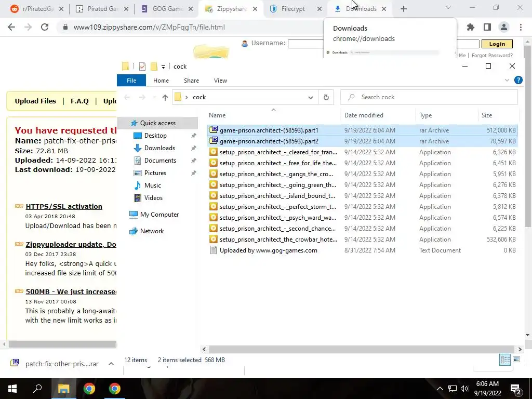
Task: Select My Computer in navigation pane
Action: (159, 215)
